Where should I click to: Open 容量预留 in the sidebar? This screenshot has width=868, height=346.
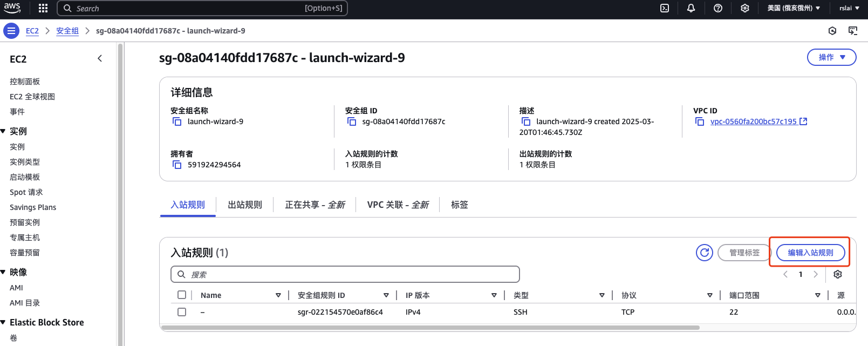(x=25, y=253)
